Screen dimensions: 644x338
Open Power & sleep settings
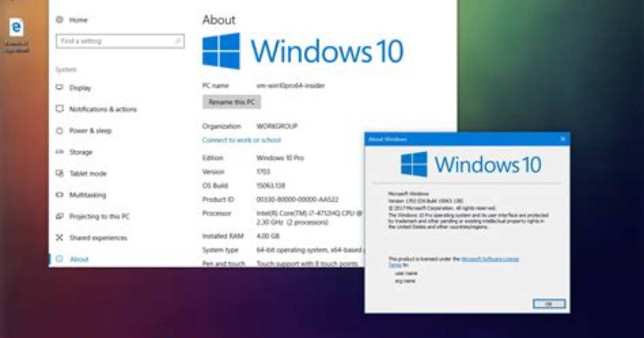coord(90,131)
